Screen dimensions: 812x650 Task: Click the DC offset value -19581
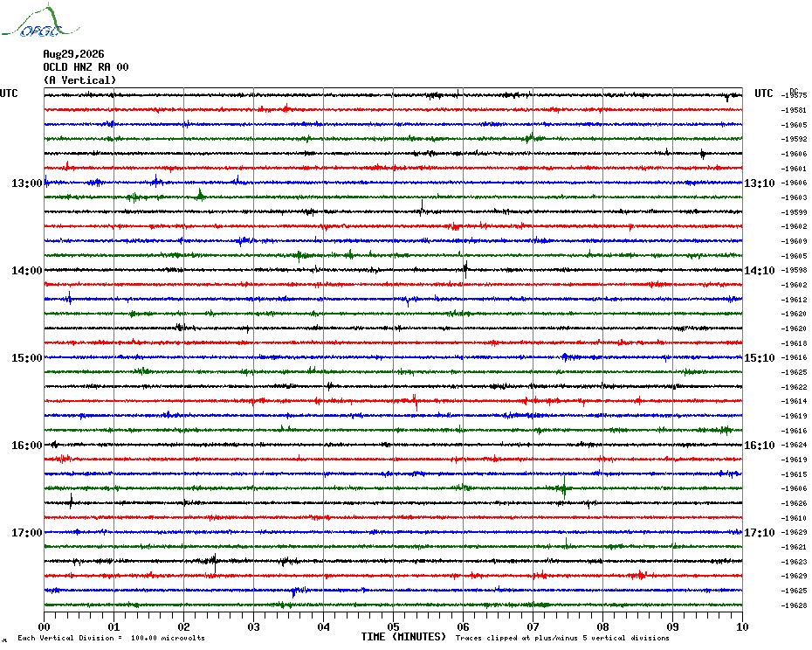(x=794, y=110)
